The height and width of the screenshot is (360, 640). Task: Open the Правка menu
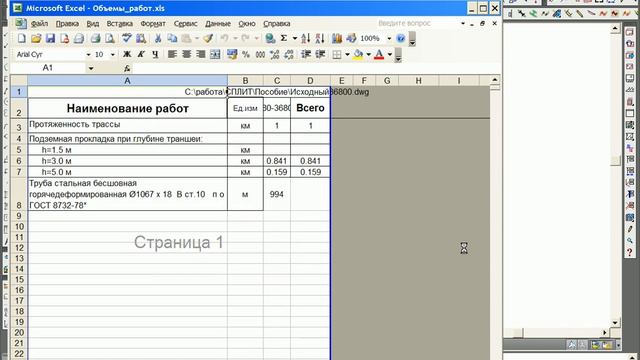click(67, 24)
